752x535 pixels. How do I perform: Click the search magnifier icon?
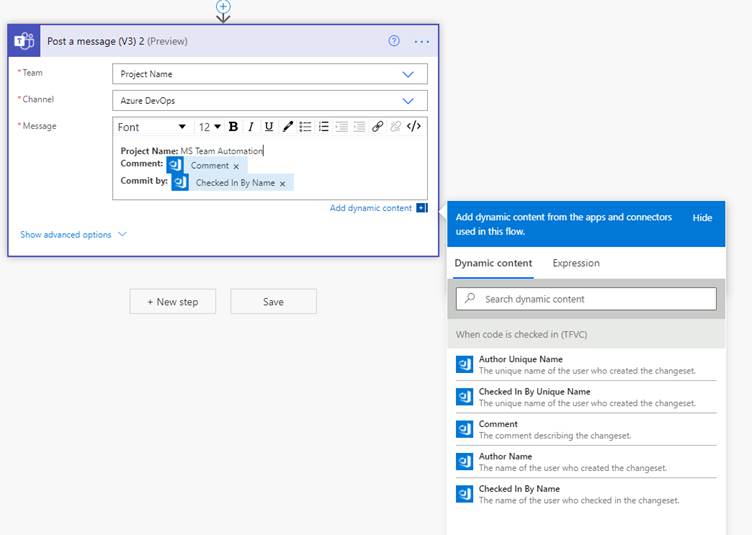pyautogui.click(x=470, y=298)
